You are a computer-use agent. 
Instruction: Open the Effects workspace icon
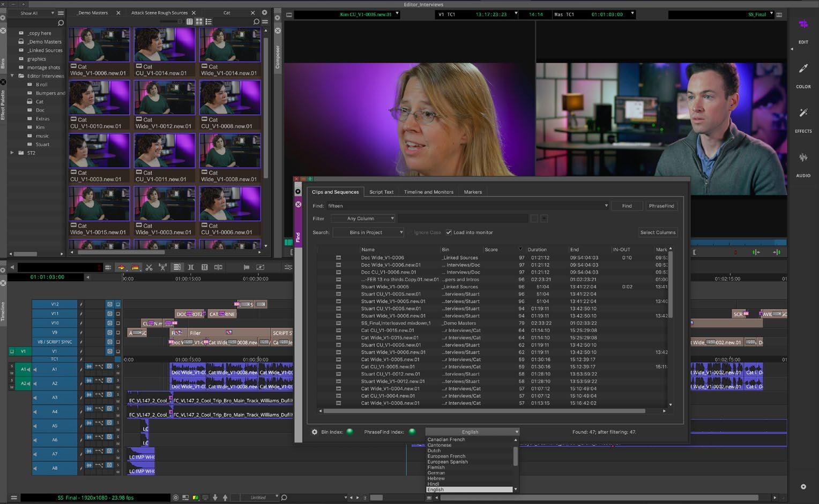[x=803, y=113]
